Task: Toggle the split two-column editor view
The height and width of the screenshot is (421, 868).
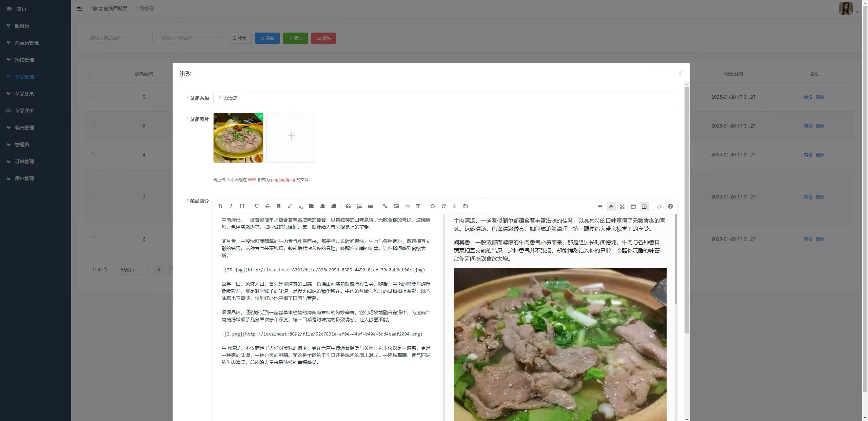Action: (644, 207)
